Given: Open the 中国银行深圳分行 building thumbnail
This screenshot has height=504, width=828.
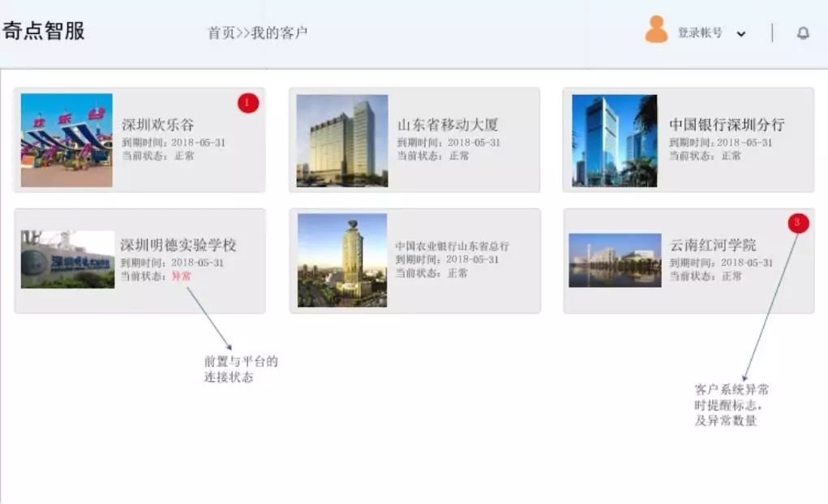Looking at the screenshot, I should (x=614, y=140).
